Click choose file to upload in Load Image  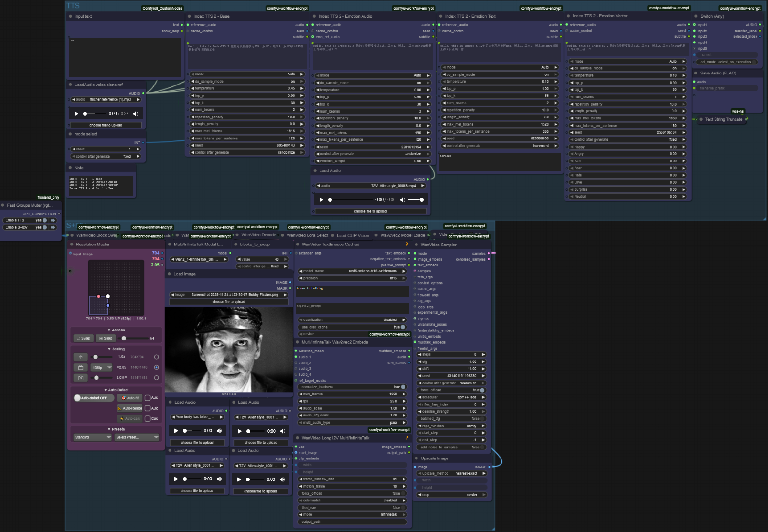229,302
